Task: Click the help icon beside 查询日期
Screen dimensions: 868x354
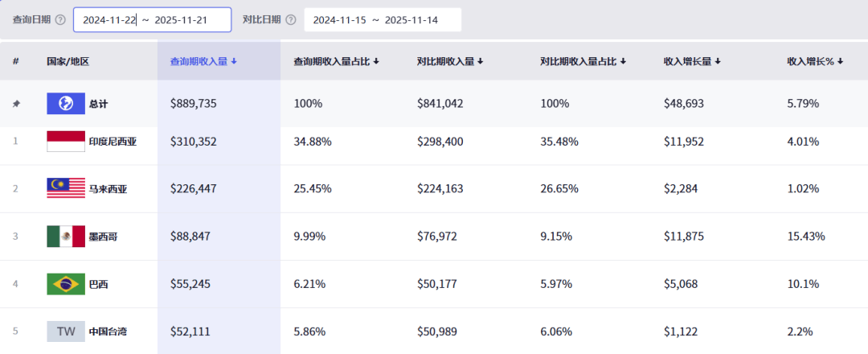Action: (60, 19)
